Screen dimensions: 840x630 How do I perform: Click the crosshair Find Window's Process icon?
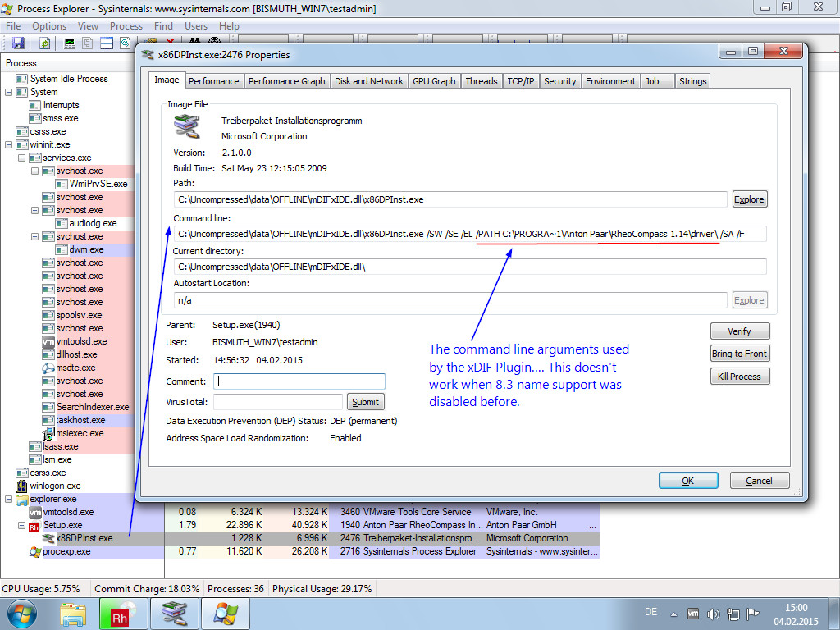pyautogui.click(x=214, y=41)
